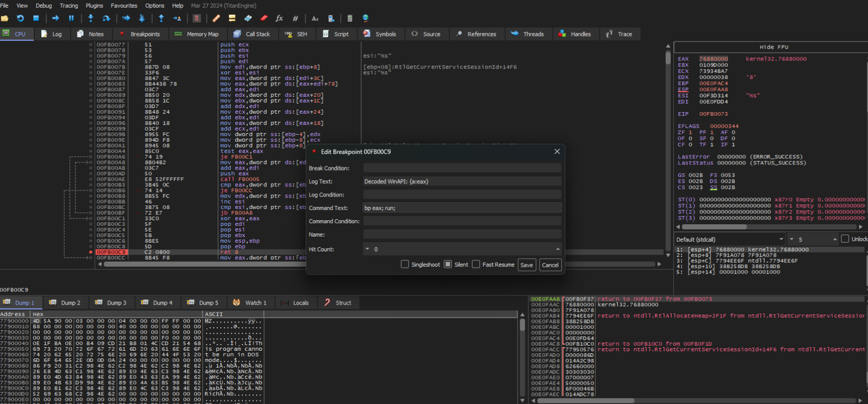This screenshot has height=404, width=868.
Task: Open the Plugins menu
Action: [94, 6]
